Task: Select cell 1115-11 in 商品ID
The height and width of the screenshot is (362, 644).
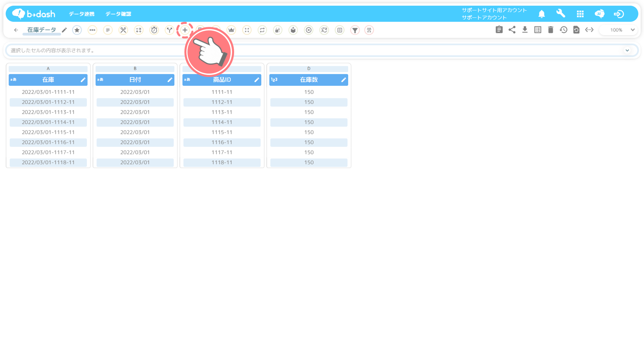Action: [222, 132]
